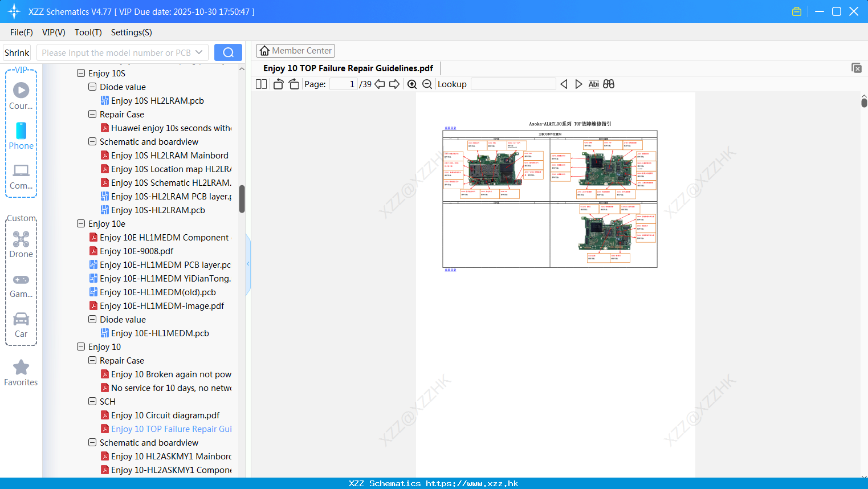Open the VIP(V) menu

click(x=54, y=32)
